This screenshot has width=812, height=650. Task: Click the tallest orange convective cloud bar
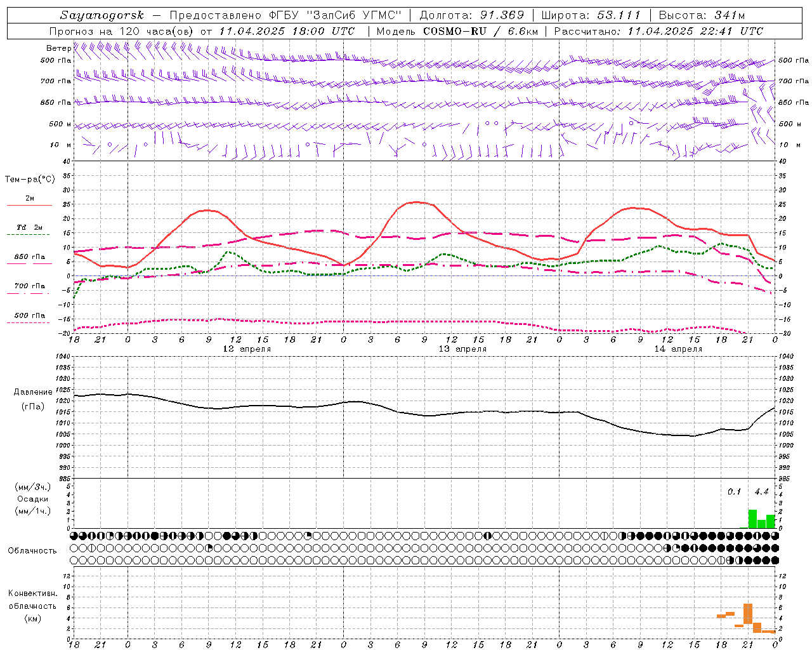(x=748, y=614)
